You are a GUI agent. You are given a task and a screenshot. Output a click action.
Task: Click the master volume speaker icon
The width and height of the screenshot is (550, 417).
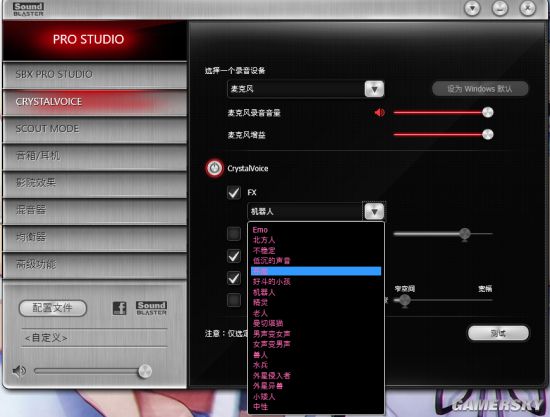[x=19, y=371]
